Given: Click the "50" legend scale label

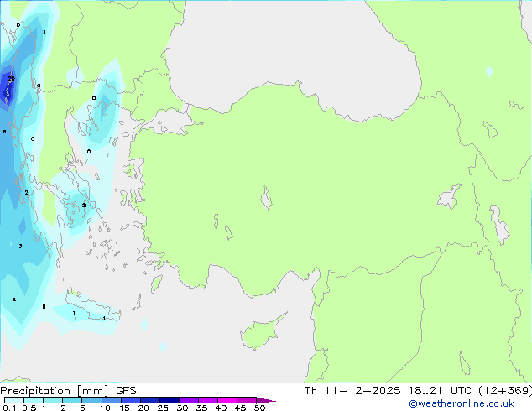Looking at the screenshot, I should 259,408.
